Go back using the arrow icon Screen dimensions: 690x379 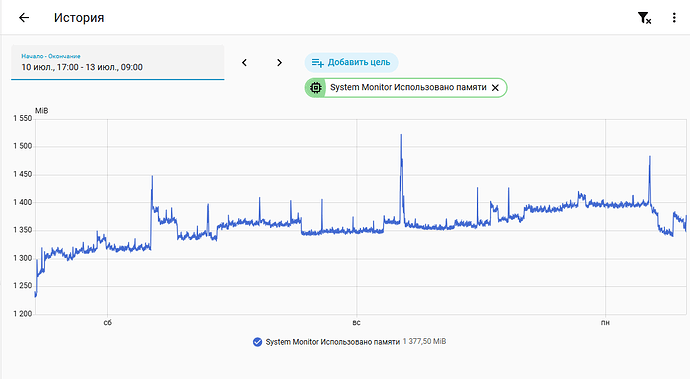24,18
